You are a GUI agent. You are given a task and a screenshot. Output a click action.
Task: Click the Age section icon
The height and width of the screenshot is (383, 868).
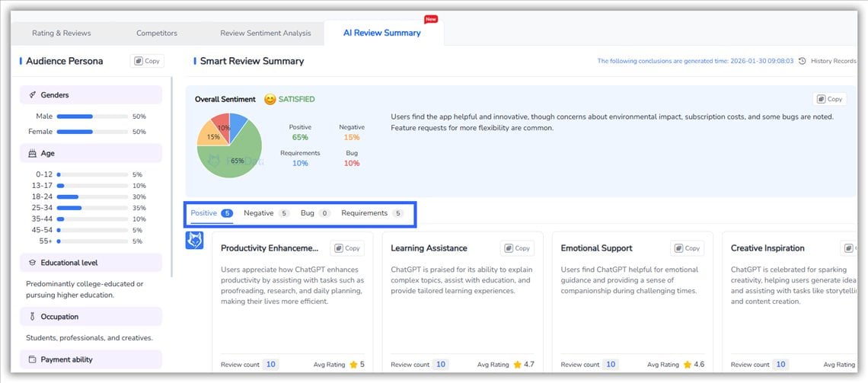tap(32, 153)
